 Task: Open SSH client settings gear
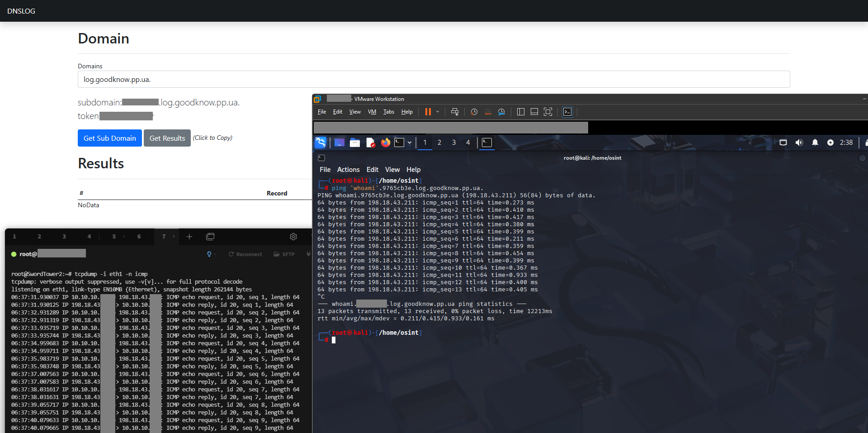coord(293,237)
